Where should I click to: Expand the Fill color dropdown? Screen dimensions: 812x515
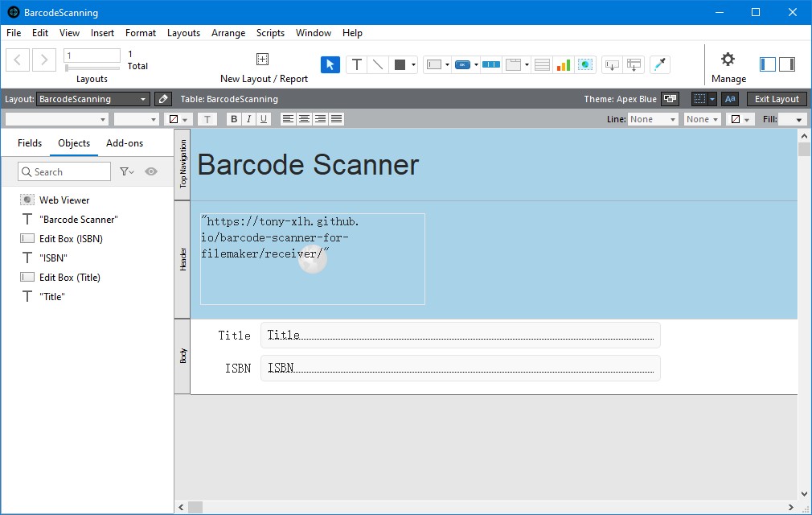tap(793, 119)
